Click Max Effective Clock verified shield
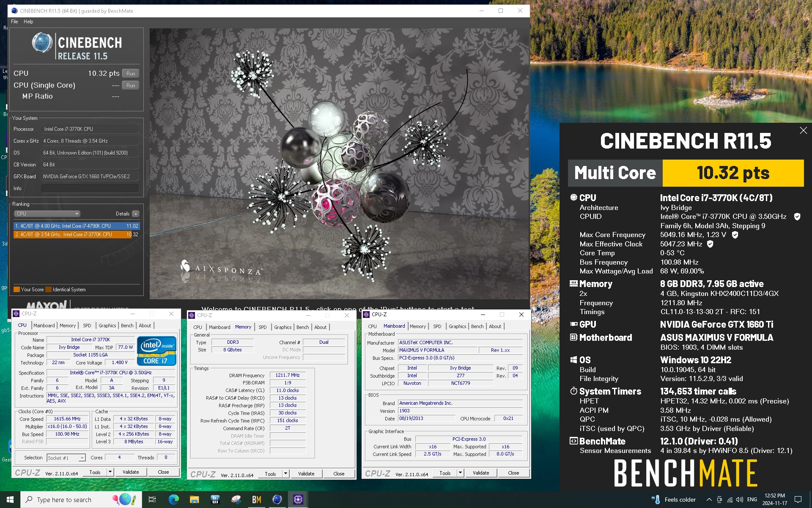 pos(710,244)
